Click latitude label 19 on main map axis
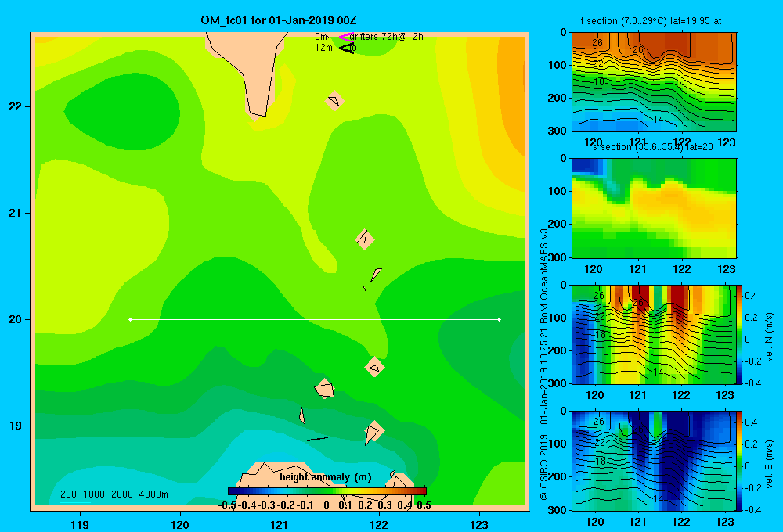This screenshot has height=532, width=783. 15,426
